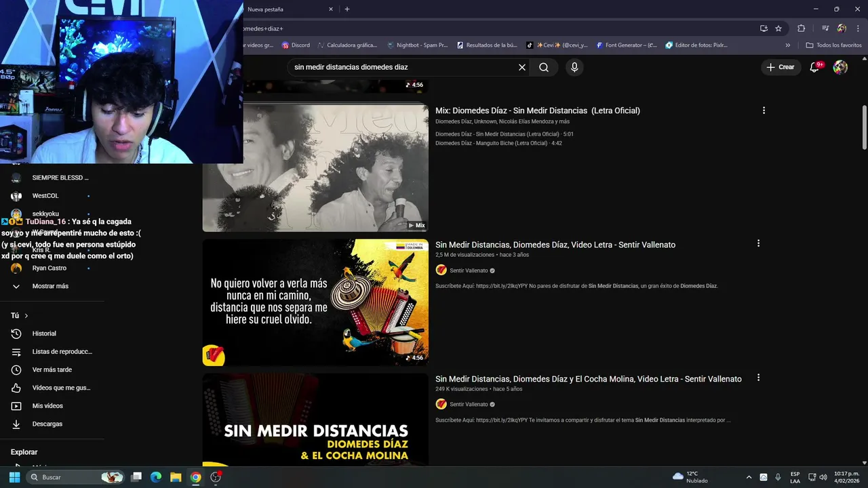Open Todos los favoritos folder

[834, 45]
